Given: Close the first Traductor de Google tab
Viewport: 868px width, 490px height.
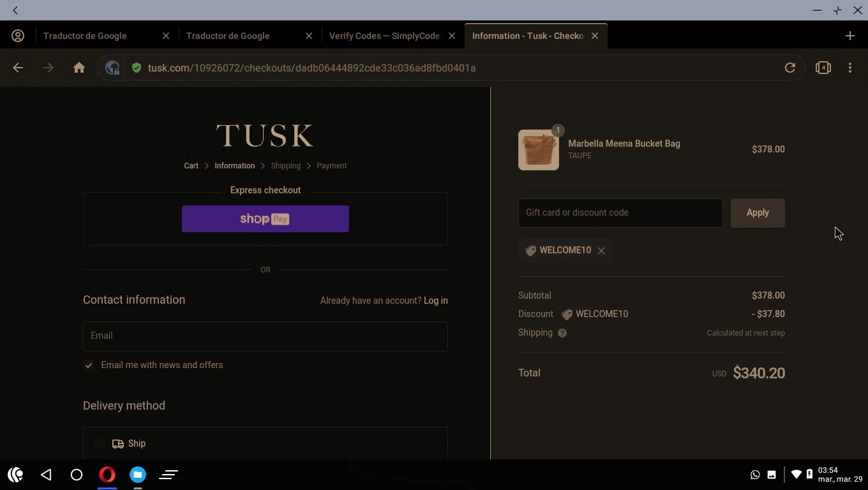Looking at the screenshot, I should pos(166,36).
